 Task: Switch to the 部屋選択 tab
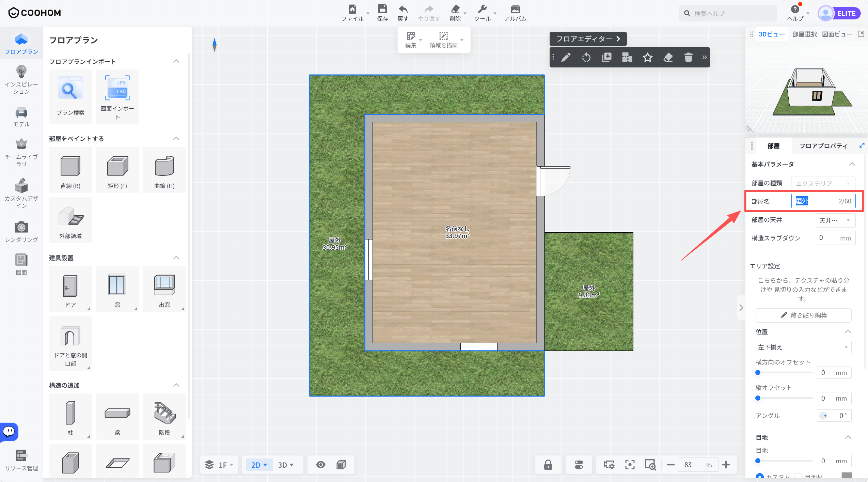click(804, 34)
